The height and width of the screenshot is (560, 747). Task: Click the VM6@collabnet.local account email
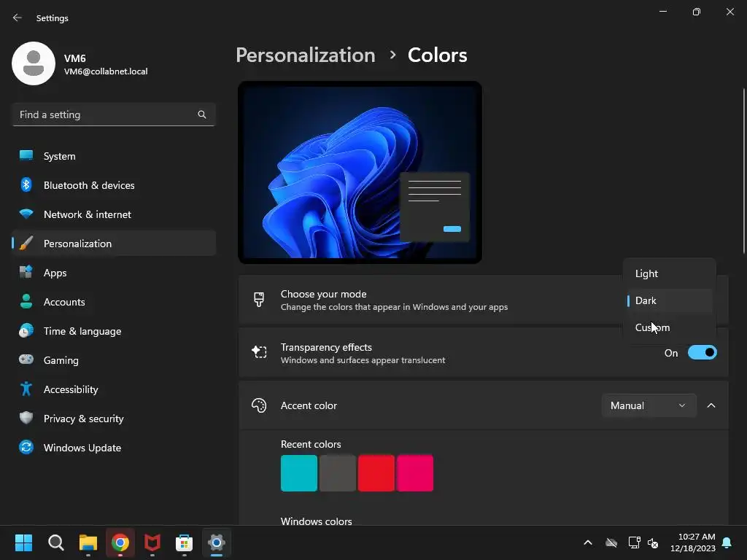point(106,71)
